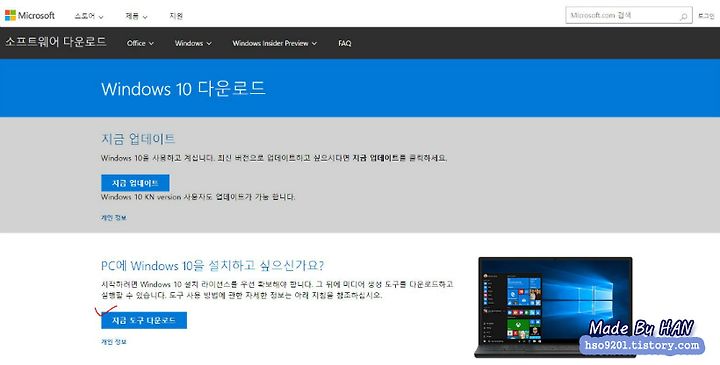Open 개인 정보 link under update section

pyautogui.click(x=113, y=218)
